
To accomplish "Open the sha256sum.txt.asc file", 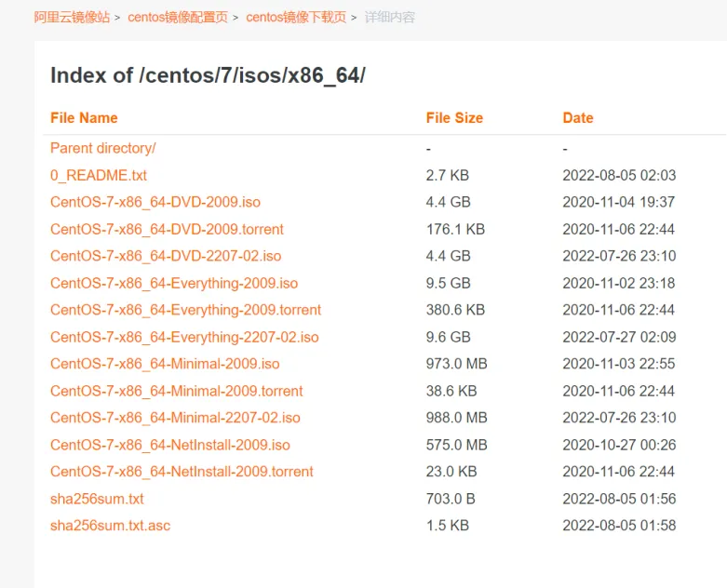I will pyautogui.click(x=111, y=526).
